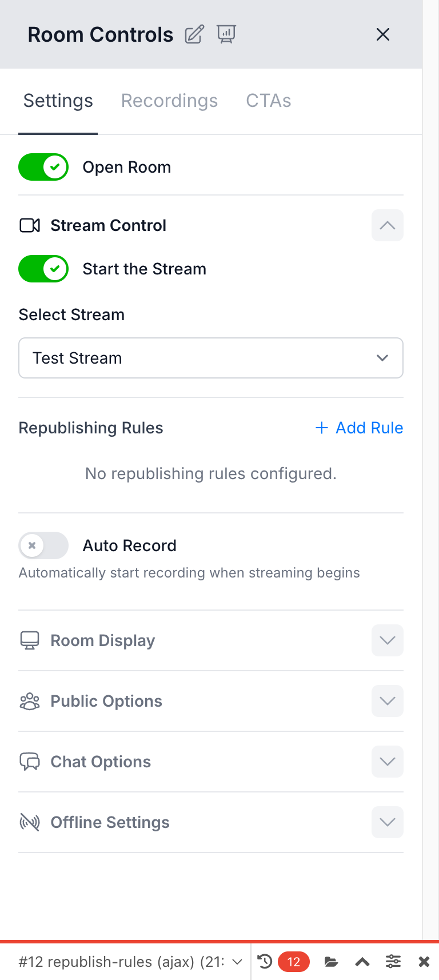Open the filter settings icon in bottom bar
The height and width of the screenshot is (980, 439).
point(393,961)
